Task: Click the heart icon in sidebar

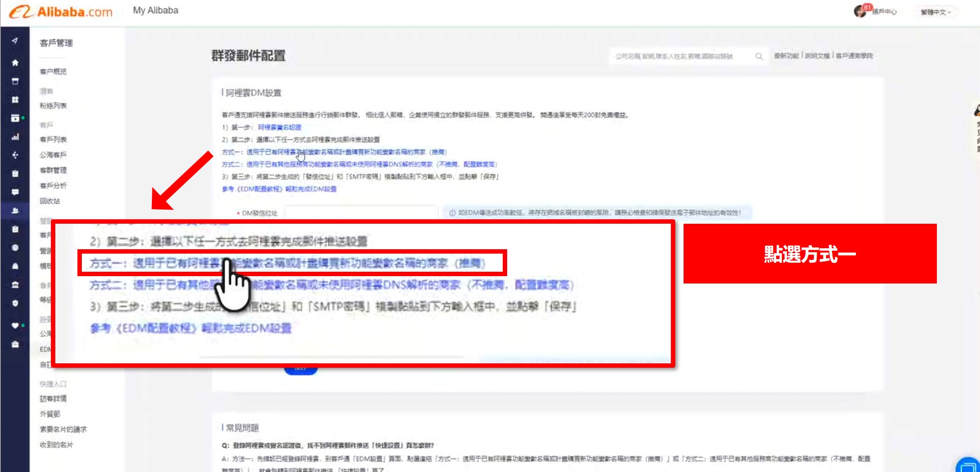Action: click(x=15, y=326)
